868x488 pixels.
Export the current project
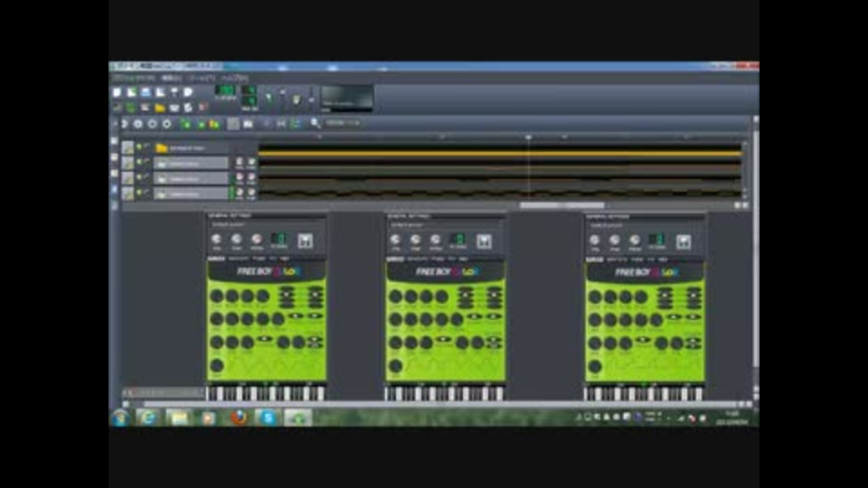coord(189,92)
